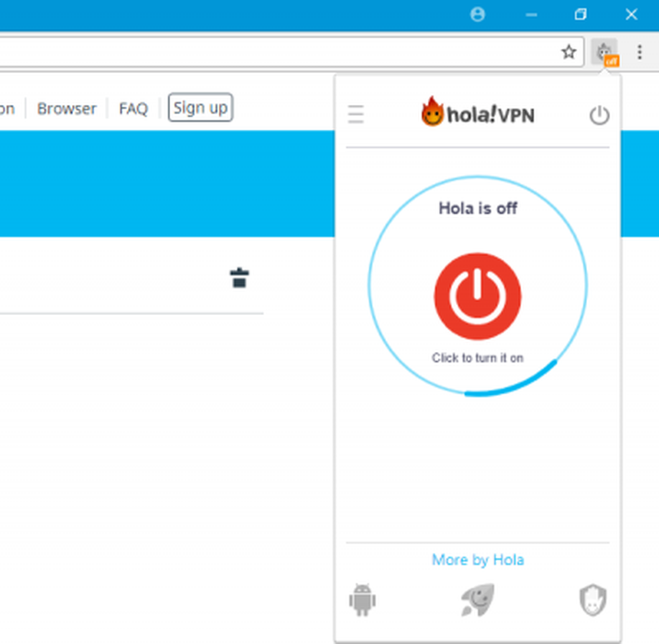Open the Chrome profile avatar menu
Screen dimensions: 659x644
tap(478, 15)
